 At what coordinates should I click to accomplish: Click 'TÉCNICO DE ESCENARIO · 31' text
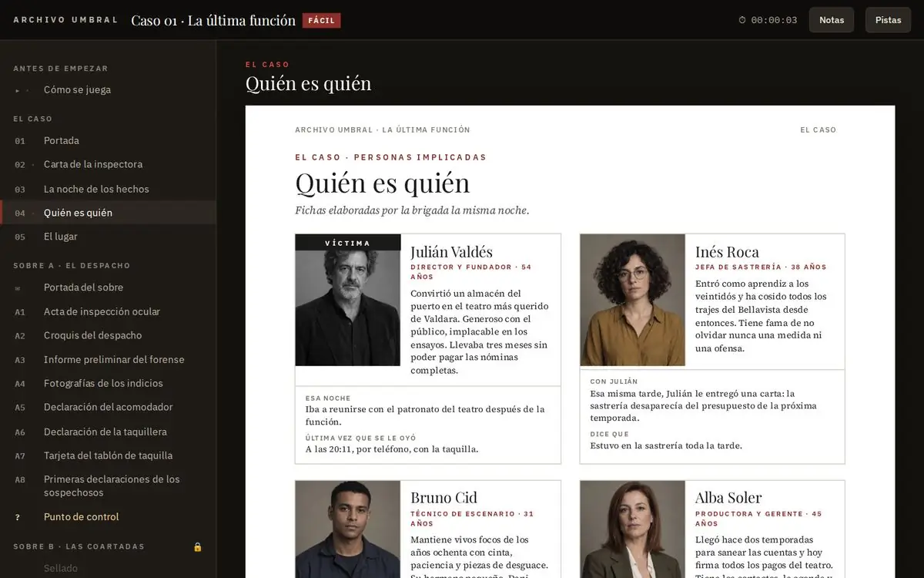[x=472, y=513]
